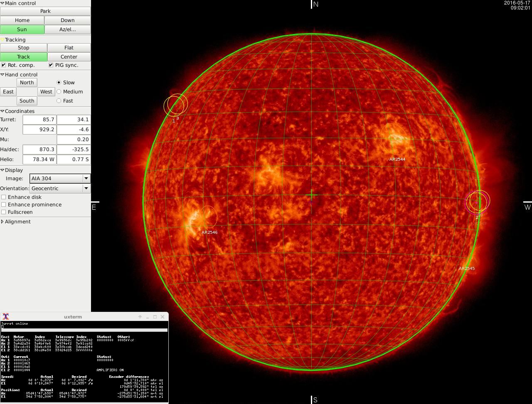Open the Image dropdown showing AIA 304
The image size is (532, 404).
(x=60, y=179)
